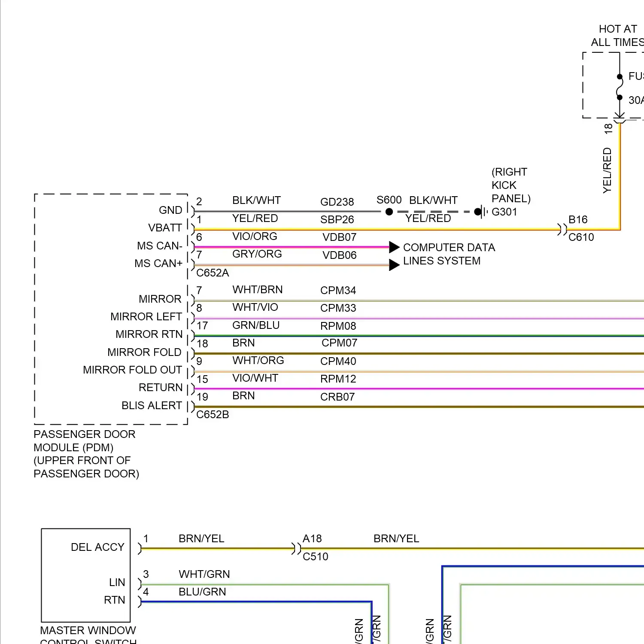Image resolution: width=644 pixels, height=644 pixels.
Task: Select the WHT/VIO wire color label
Action: [x=255, y=307]
